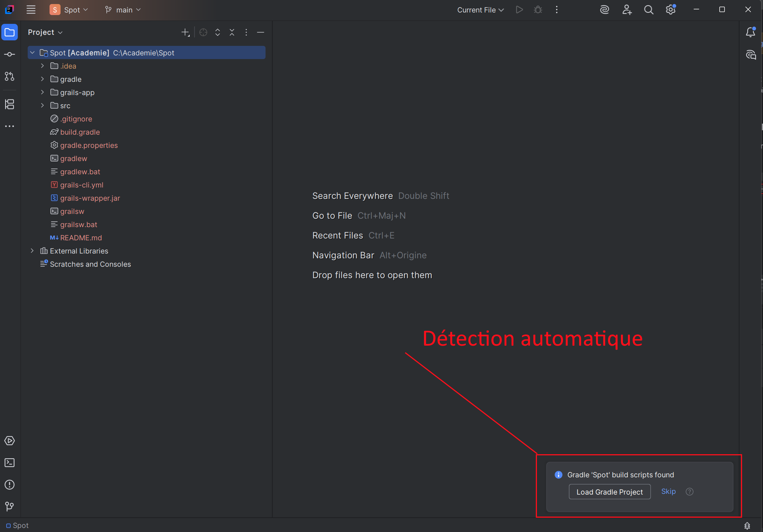Open the Problems tool window

pyautogui.click(x=10, y=485)
